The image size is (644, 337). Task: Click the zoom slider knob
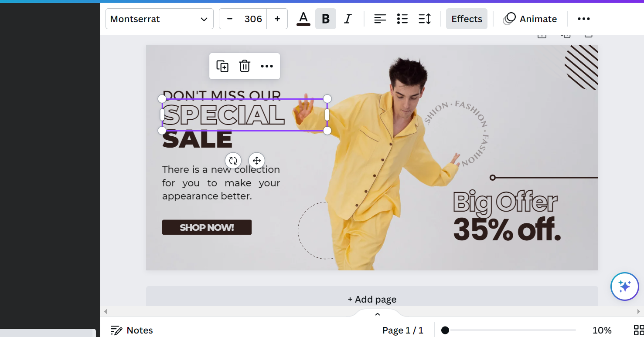[x=445, y=330]
